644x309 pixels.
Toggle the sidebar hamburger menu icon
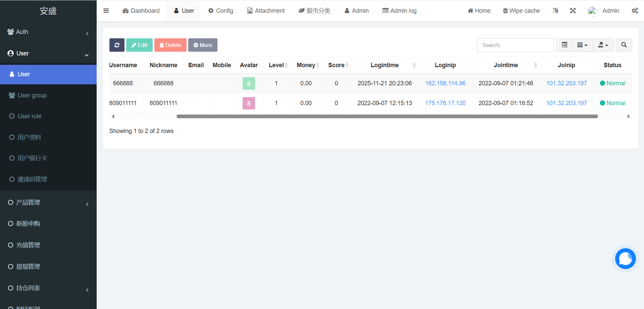tap(106, 11)
